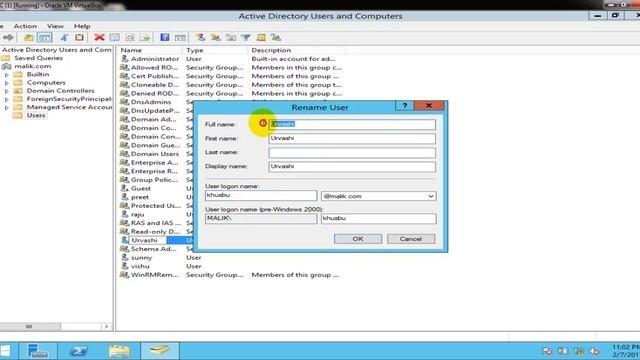
Task: Click the Add to group toolbar icon
Action: (x=276, y=38)
